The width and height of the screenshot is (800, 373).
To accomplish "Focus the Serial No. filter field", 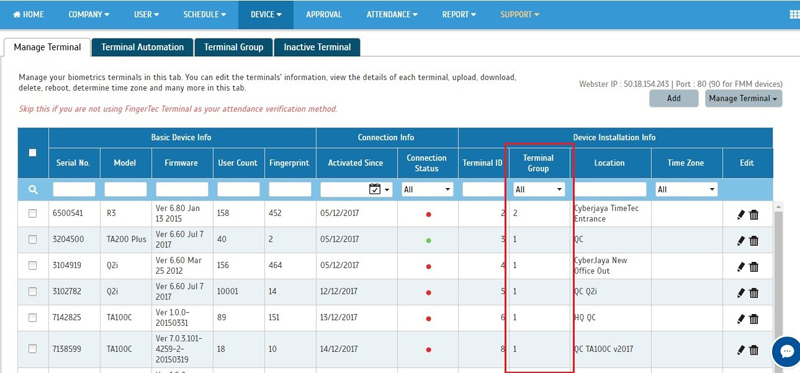I will point(74,189).
